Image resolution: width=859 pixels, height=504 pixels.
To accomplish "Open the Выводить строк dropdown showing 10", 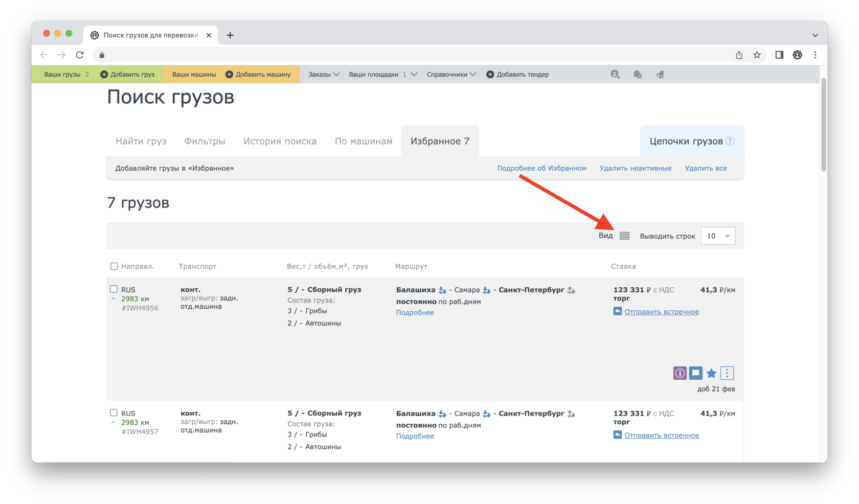I will 718,236.
